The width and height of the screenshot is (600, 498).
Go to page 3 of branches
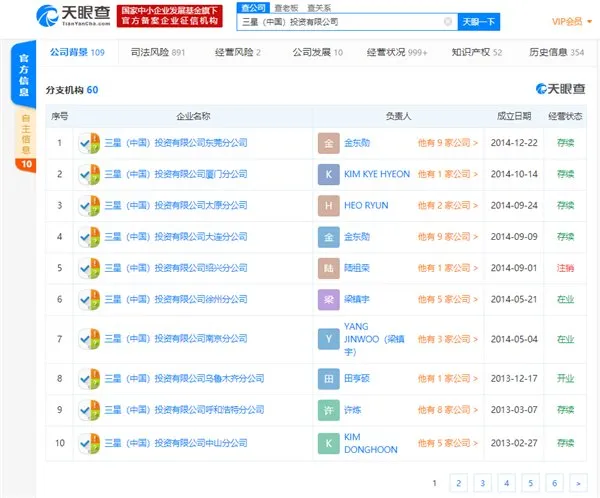coord(483,483)
